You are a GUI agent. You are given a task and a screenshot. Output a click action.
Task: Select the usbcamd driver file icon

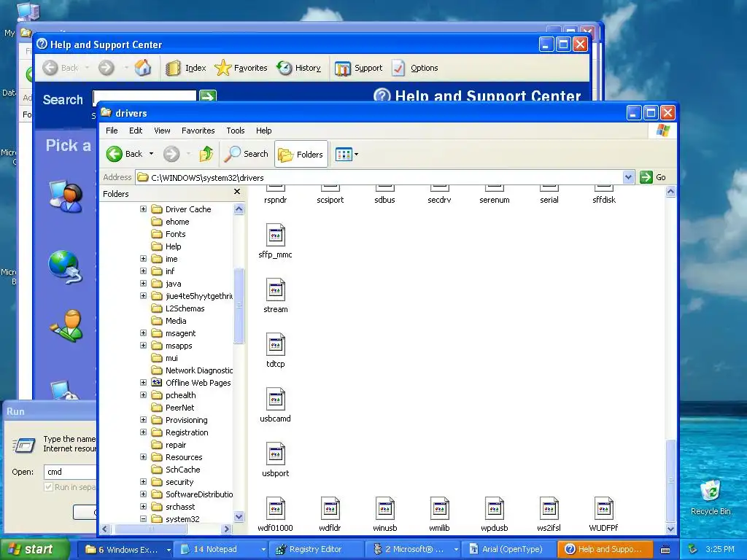click(x=275, y=400)
